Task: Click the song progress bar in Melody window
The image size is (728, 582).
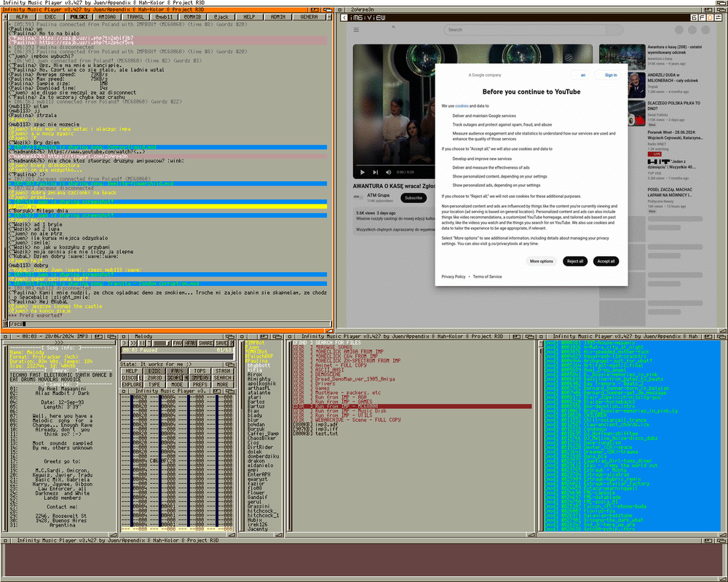Action: point(177,356)
